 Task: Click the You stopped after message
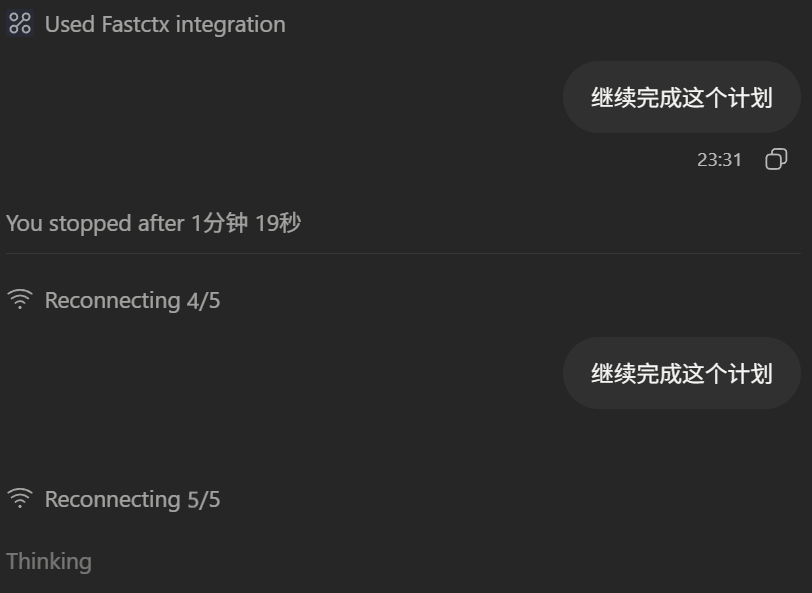pos(153,223)
